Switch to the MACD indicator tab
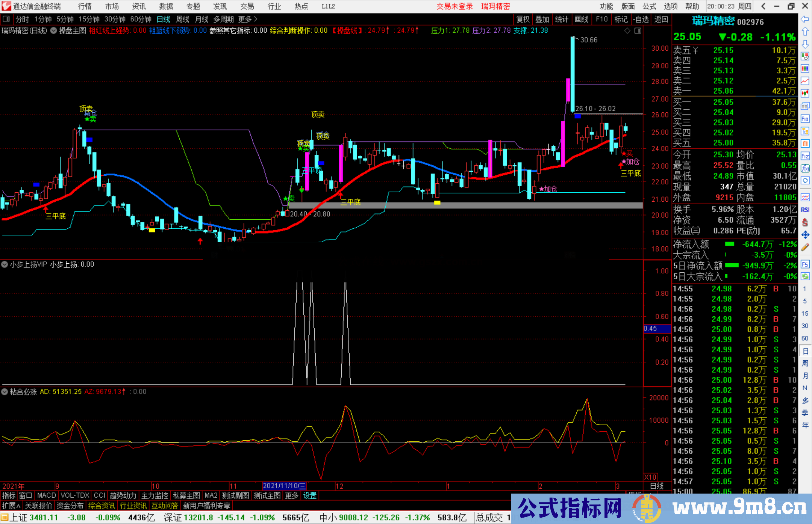This screenshot has height=524, width=812. (x=46, y=495)
